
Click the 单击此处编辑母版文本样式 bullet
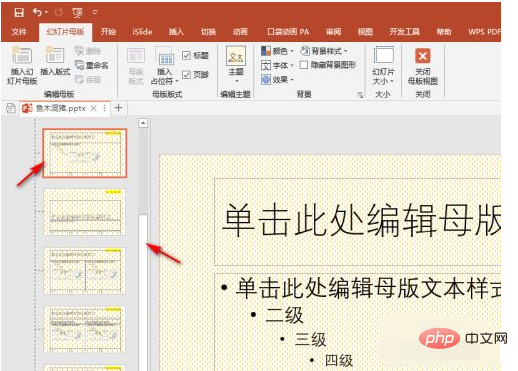[368, 288]
